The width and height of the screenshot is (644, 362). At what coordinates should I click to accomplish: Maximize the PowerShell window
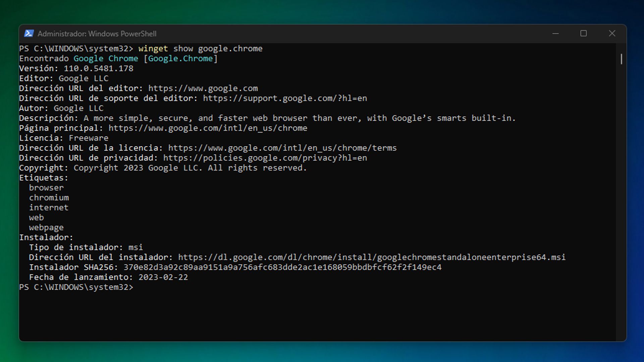[x=584, y=34]
